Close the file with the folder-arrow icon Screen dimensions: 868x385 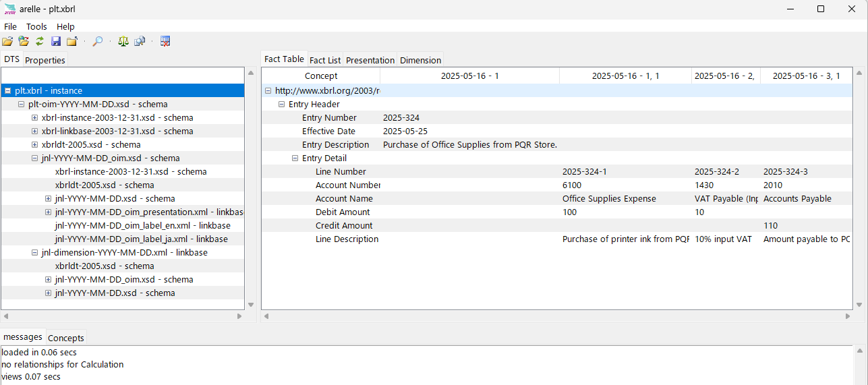[71, 42]
